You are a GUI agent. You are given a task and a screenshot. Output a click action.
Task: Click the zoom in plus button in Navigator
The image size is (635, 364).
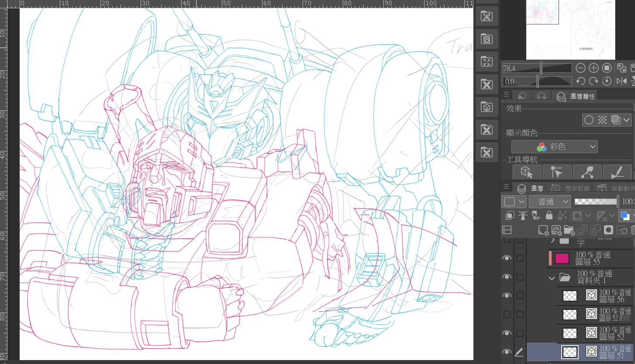tap(594, 68)
